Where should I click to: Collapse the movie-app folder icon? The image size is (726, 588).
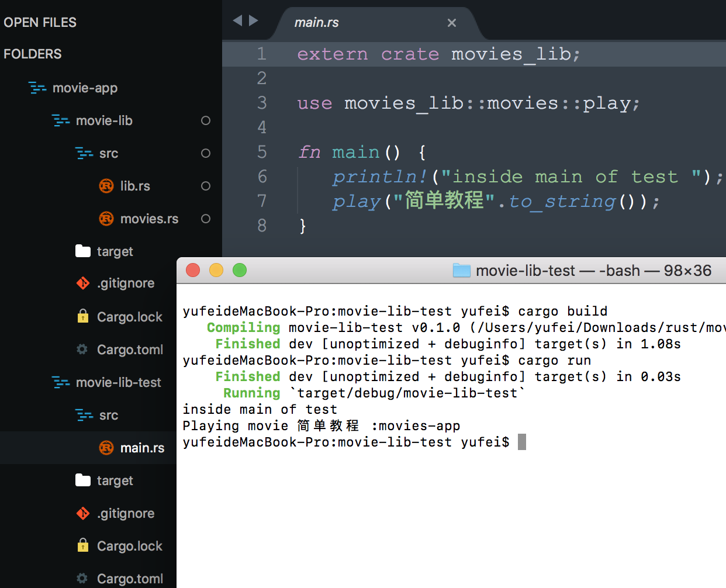point(37,88)
